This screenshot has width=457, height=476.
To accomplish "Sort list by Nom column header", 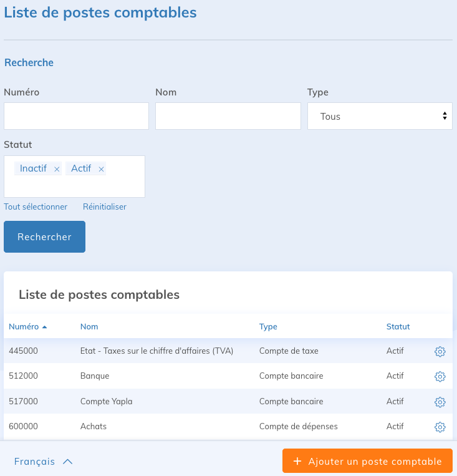I will [89, 327].
